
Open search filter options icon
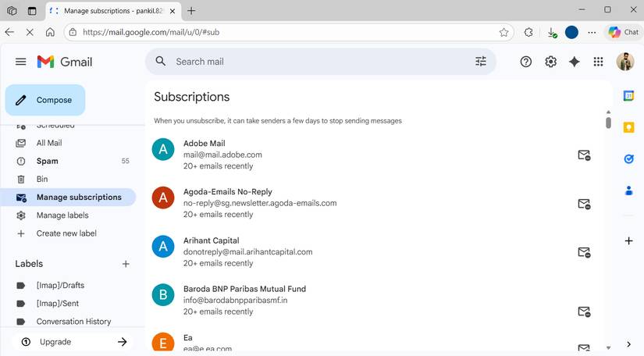tap(481, 62)
